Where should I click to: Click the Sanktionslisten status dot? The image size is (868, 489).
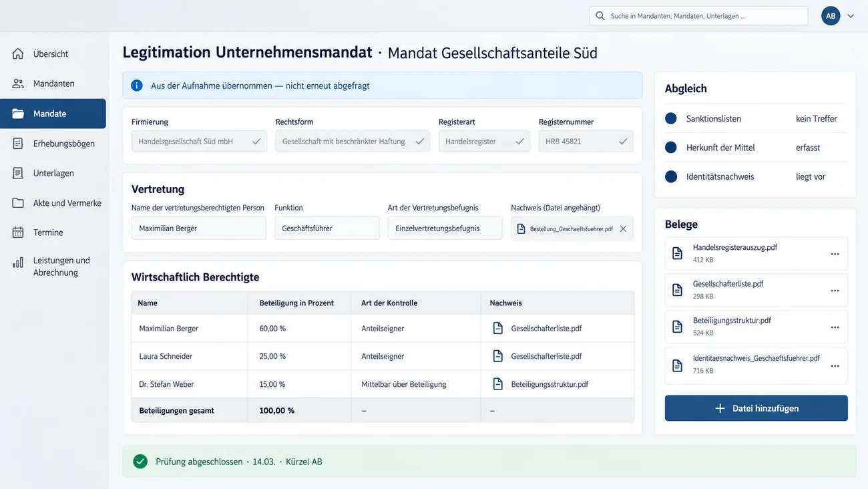coord(671,118)
